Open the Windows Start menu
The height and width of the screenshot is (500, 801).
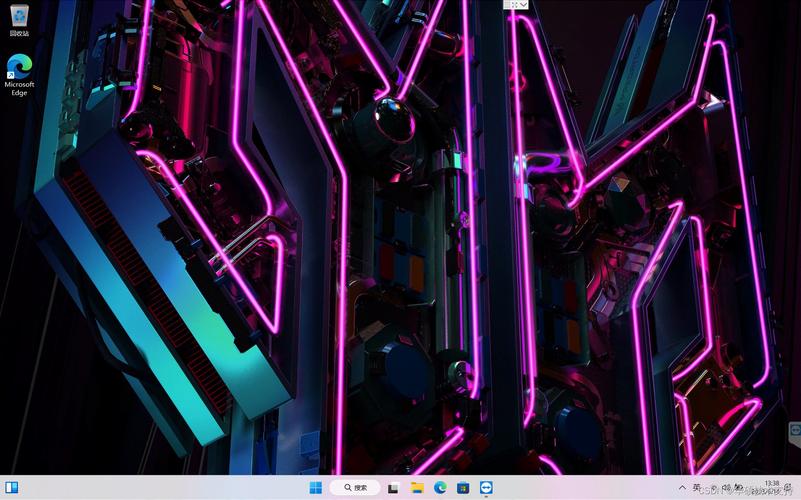[x=316, y=488]
